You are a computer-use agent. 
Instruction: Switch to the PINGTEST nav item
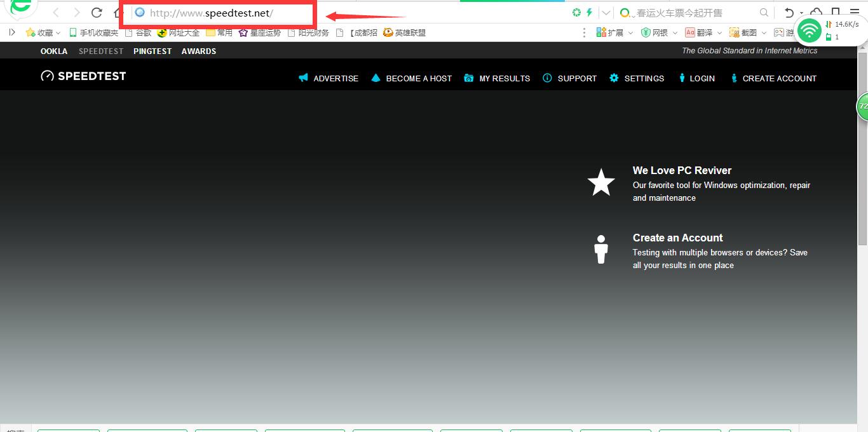click(x=153, y=51)
